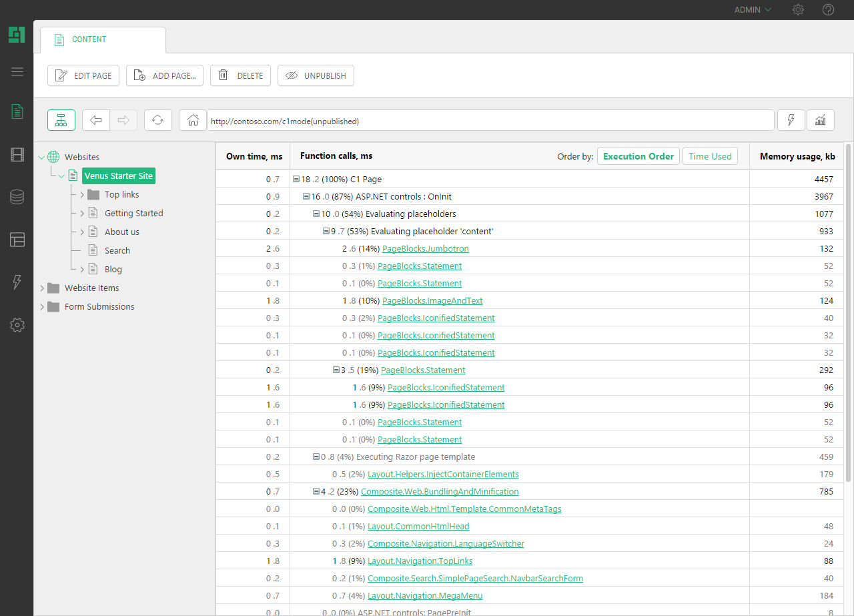Collapse the sidebar with the hamburger icon
This screenshot has height=616, width=854.
(17, 71)
